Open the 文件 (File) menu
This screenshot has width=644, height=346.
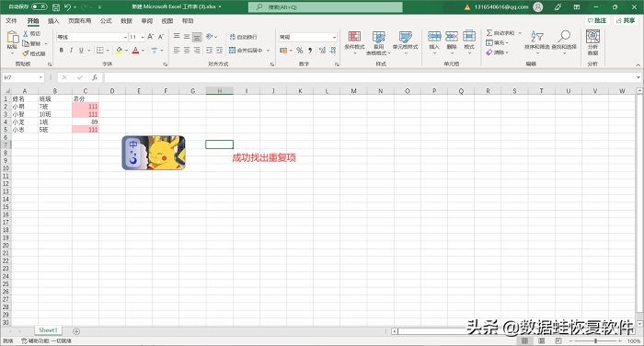coord(11,20)
